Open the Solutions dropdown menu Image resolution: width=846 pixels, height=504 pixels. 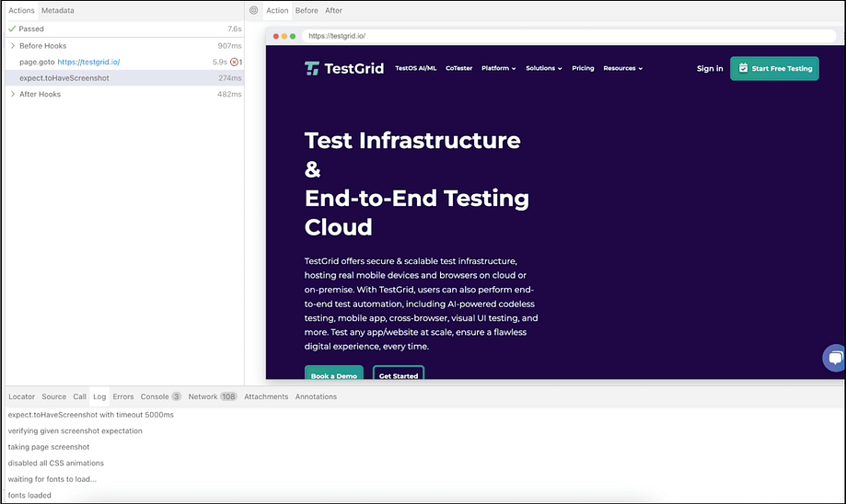544,68
